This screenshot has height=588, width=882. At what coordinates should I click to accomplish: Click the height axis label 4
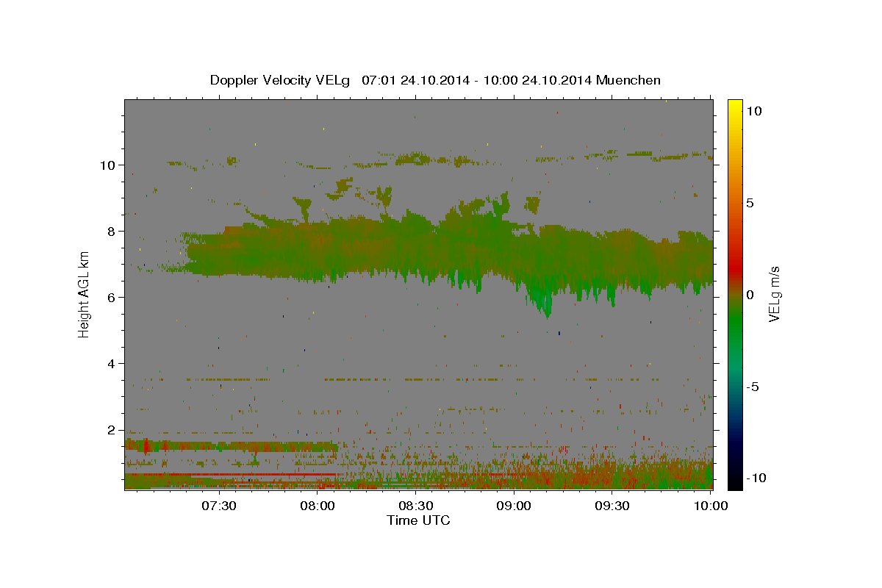[110, 363]
